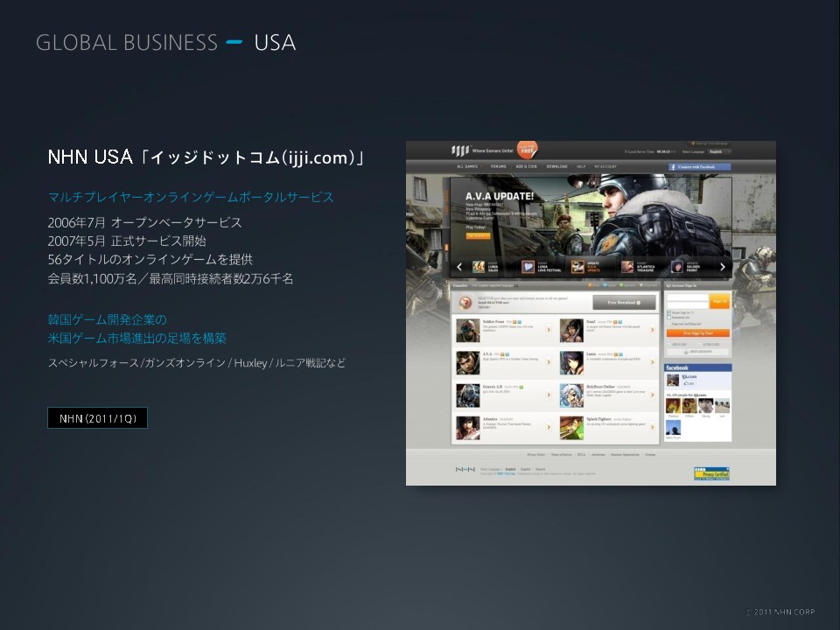Open Atlantica game thumbnail
The height and width of the screenshot is (630, 840).
tap(467, 429)
